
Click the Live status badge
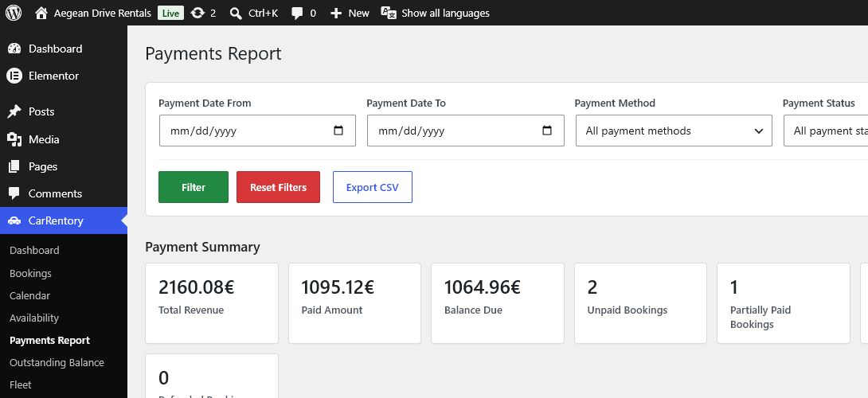pyautogui.click(x=170, y=14)
